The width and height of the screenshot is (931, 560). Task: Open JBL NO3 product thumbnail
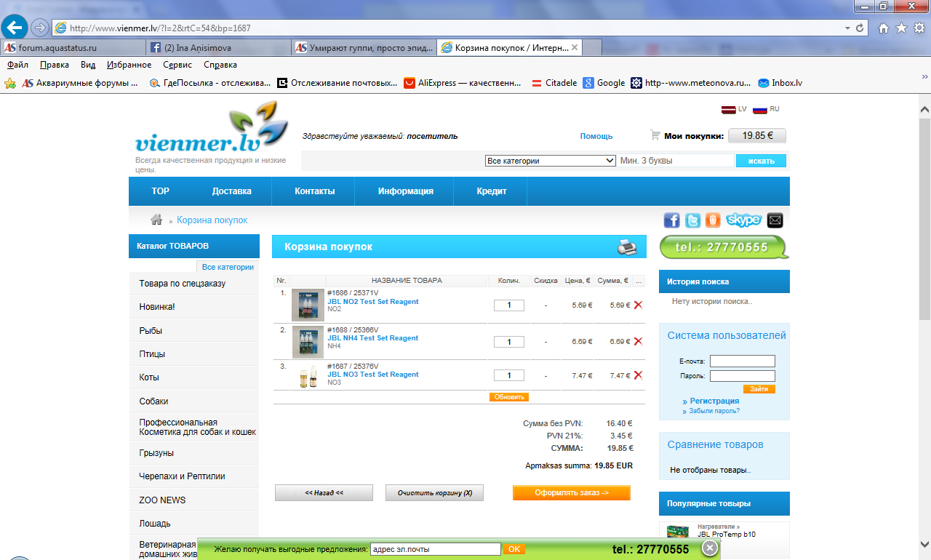(x=308, y=377)
